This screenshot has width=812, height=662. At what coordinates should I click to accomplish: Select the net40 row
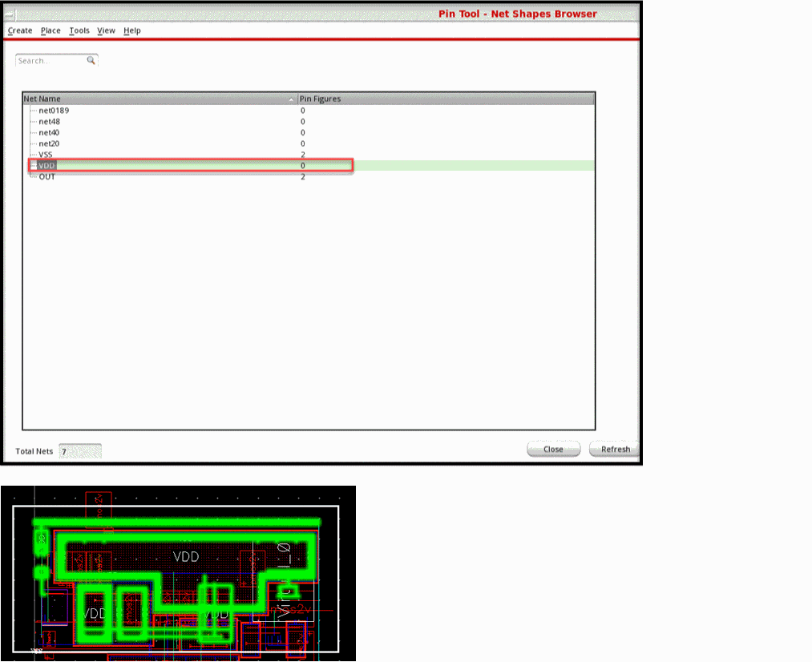pyautogui.click(x=309, y=132)
